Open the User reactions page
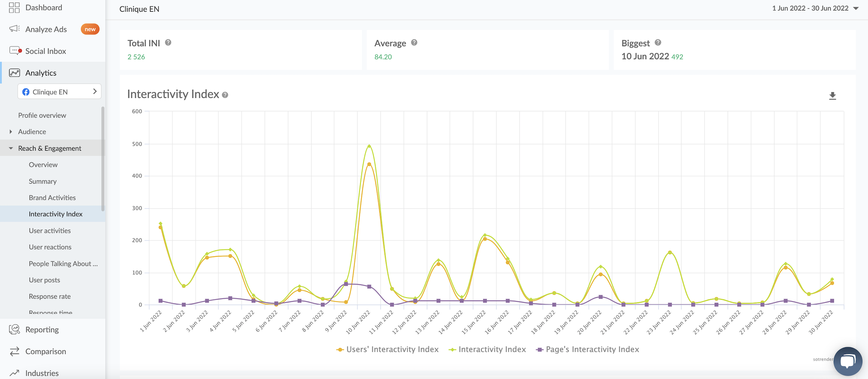 pos(50,247)
